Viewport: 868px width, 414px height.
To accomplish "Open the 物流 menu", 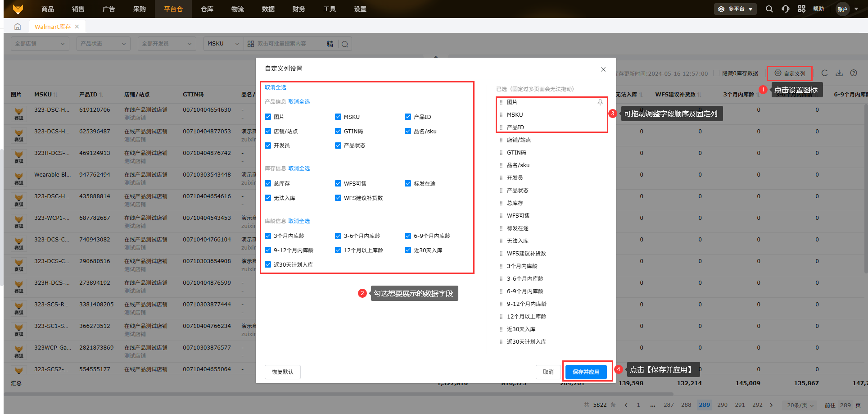I will [x=238, y=9].
